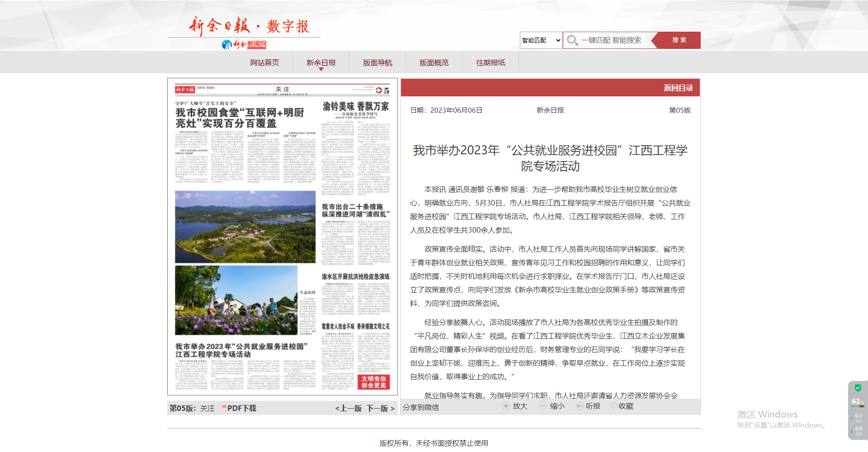Go to the 上一版 previous page

[x=349, y=408]
